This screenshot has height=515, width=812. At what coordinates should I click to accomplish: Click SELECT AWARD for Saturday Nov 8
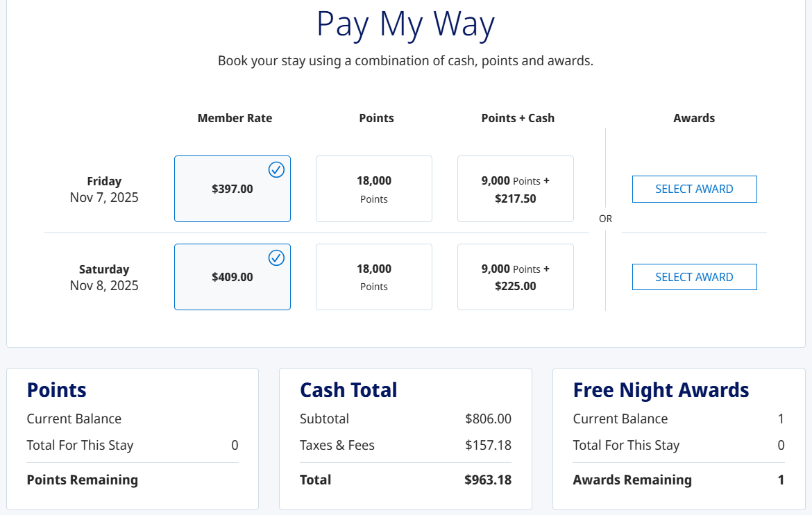click(694, 276)
